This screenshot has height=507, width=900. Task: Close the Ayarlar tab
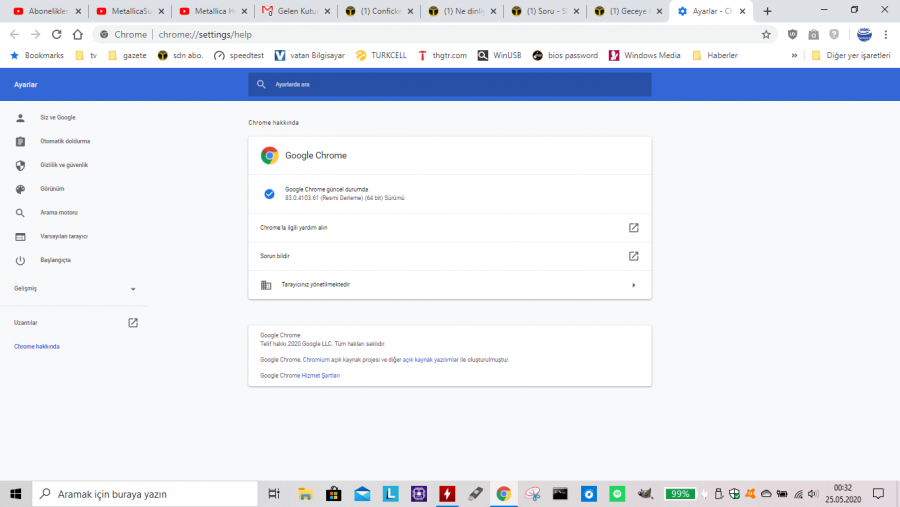pyautogui.click(x=742, y=11)
